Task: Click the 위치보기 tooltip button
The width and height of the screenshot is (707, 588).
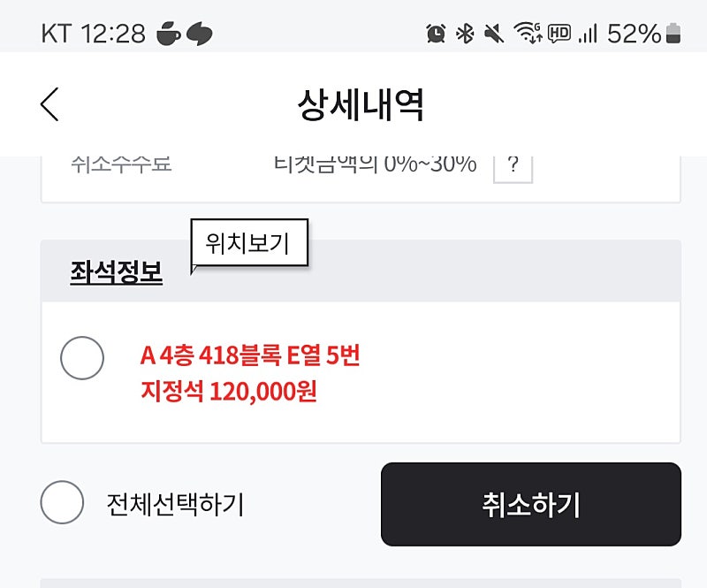Action: pyautogui.click(x=248, y=242)
